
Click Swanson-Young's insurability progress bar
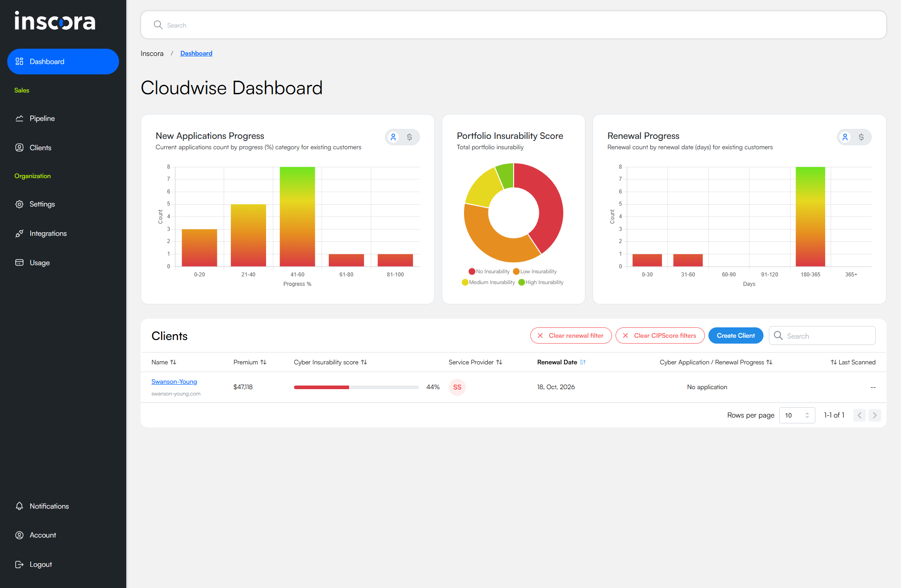(356, 387)
